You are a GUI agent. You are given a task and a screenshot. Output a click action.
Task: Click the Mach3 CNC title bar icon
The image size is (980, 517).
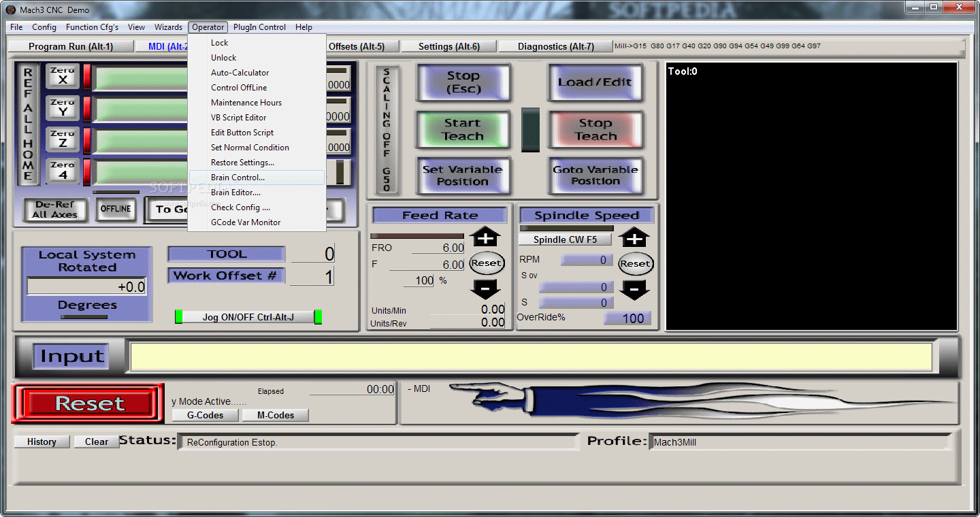(11, 10)
